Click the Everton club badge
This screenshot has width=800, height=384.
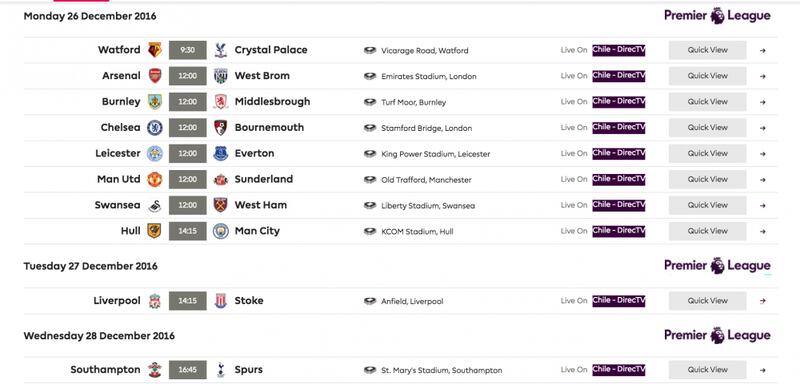click(220, 153)
